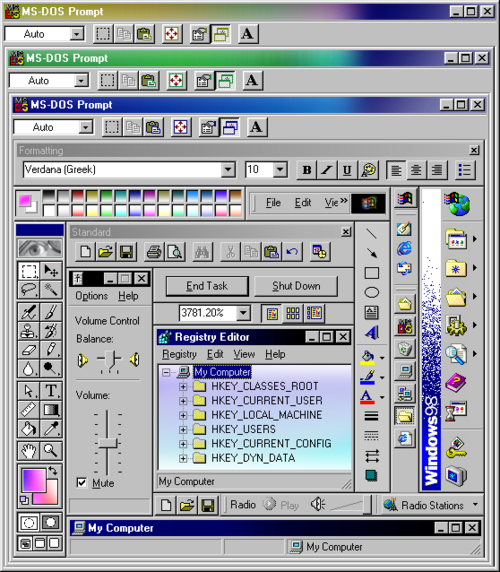The height and width of the screenshot is (572, 500).
Task: Select the Magic Wand tool
Action: tap(51, 290)
